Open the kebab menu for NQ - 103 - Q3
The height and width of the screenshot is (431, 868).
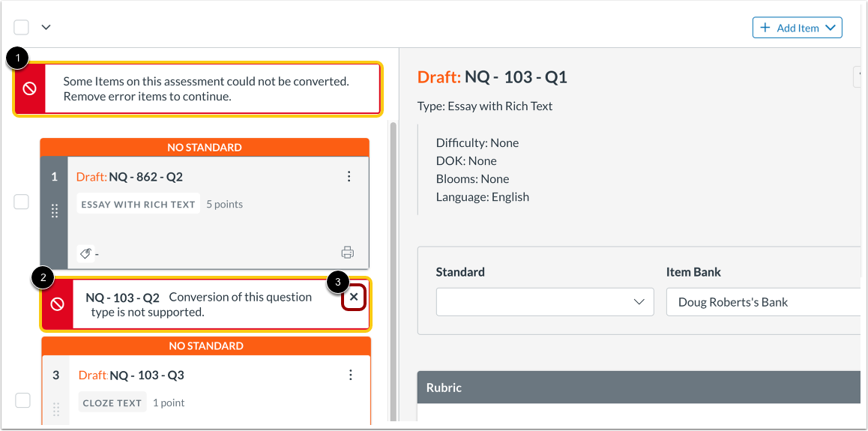(350, 375)
